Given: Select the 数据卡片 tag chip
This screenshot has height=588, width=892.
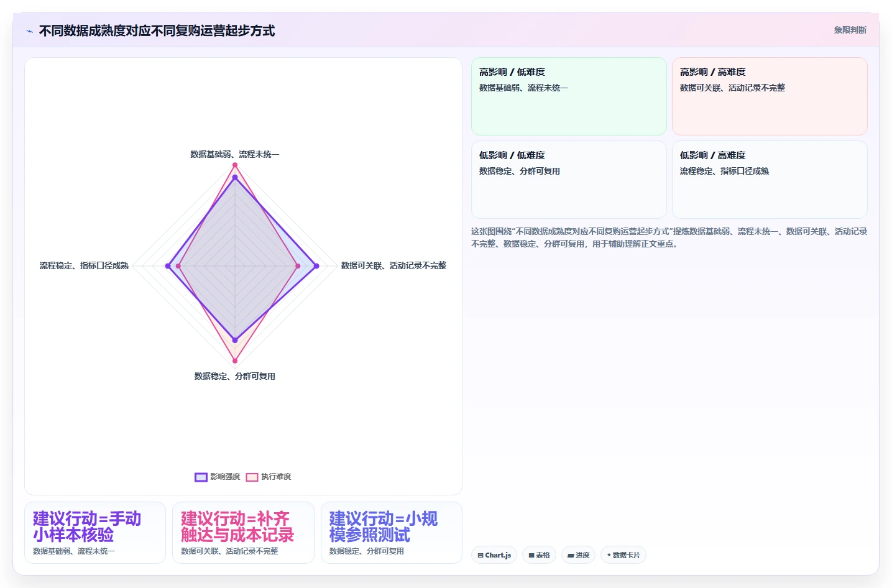Looking at the screenshot, I should click(x=623, y=555).
